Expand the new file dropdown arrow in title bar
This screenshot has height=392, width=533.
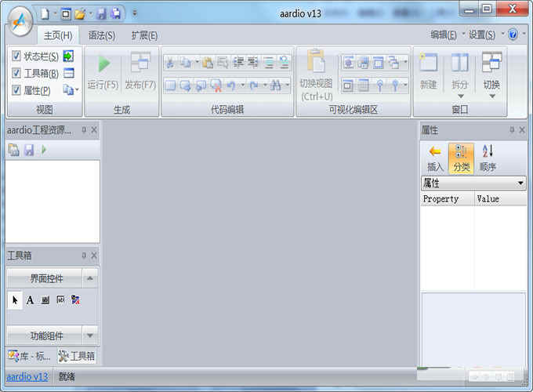pos(54,13)
